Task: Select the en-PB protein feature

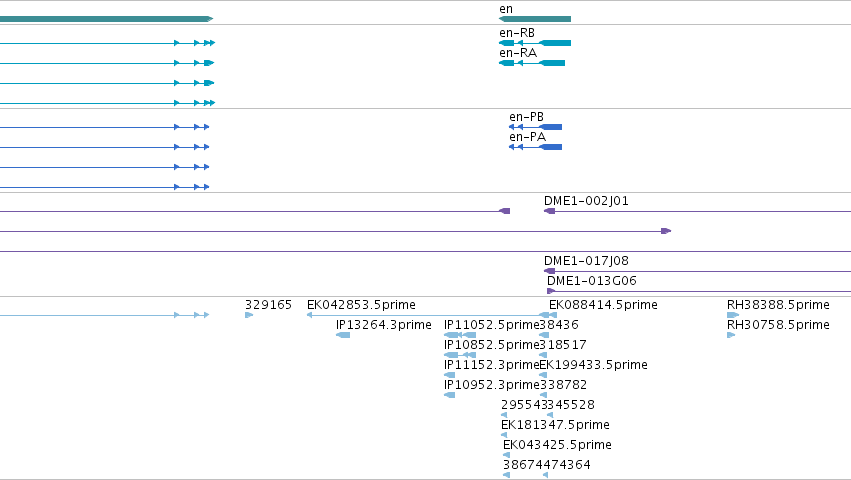Action: pyautogui.click(x=535, y=127)
